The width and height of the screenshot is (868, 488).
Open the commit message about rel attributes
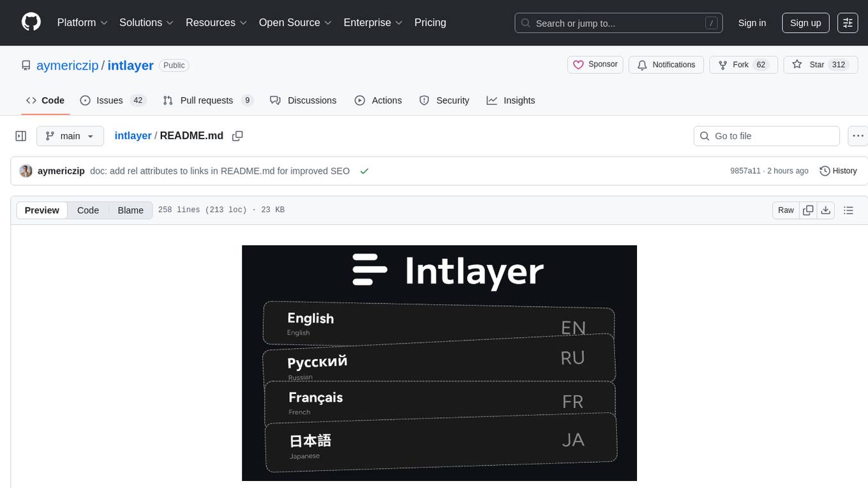[220, 171]
